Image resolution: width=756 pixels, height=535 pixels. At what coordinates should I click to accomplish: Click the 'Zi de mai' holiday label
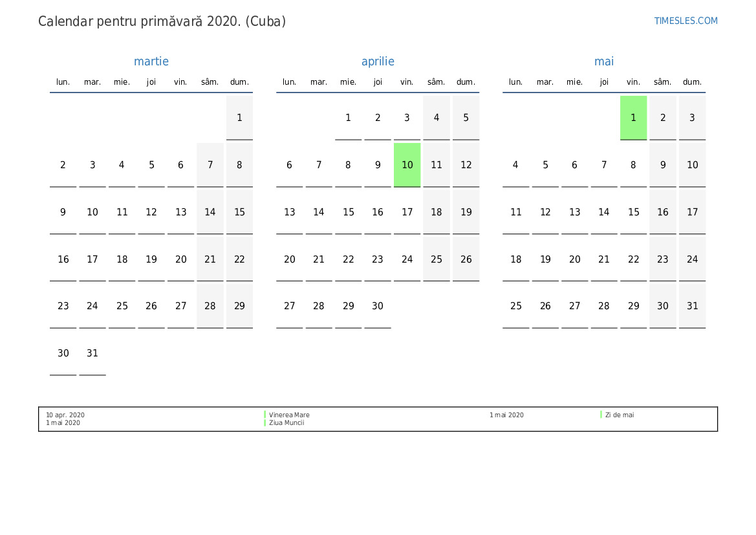pos(620,415)
